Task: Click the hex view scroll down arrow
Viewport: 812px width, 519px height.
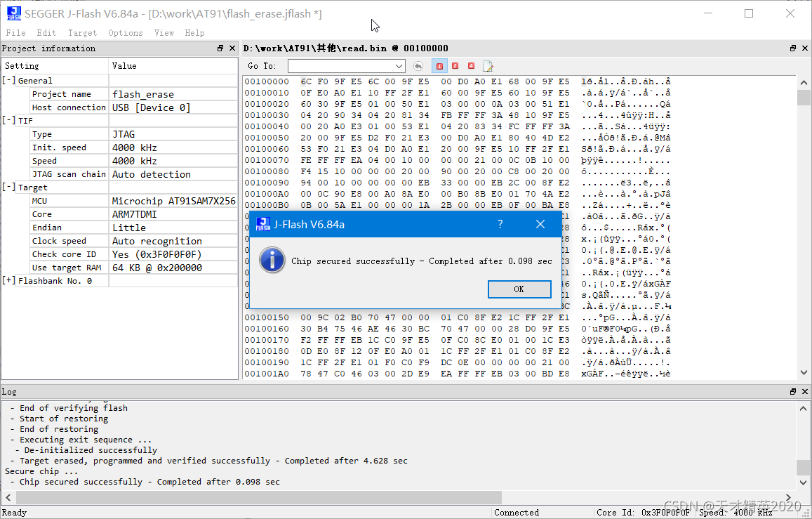Action: 804,372
